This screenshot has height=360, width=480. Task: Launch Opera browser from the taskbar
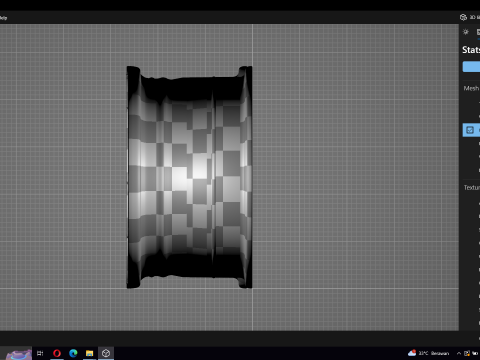(57, 353)
